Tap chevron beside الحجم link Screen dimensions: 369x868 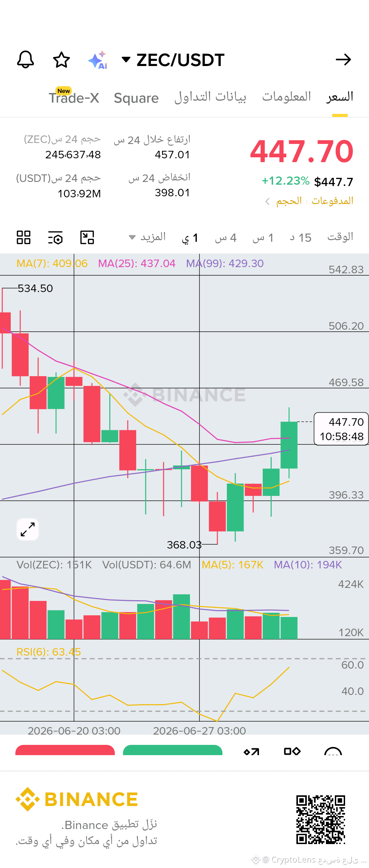tap(268, 201)
